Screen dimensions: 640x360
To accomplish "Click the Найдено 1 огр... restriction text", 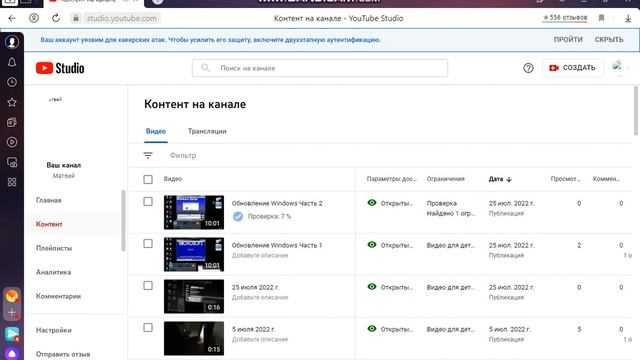I will [451, 213].
